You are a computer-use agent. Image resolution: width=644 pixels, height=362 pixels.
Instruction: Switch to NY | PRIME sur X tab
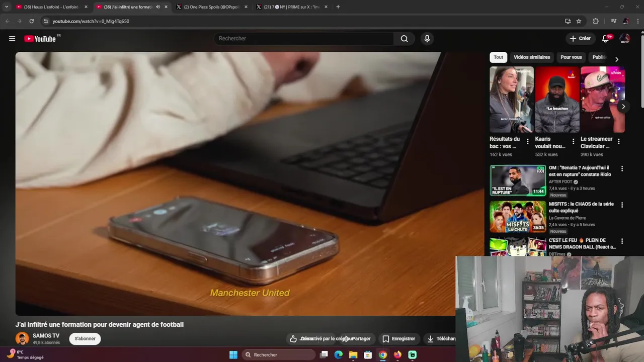pos(292,7)
